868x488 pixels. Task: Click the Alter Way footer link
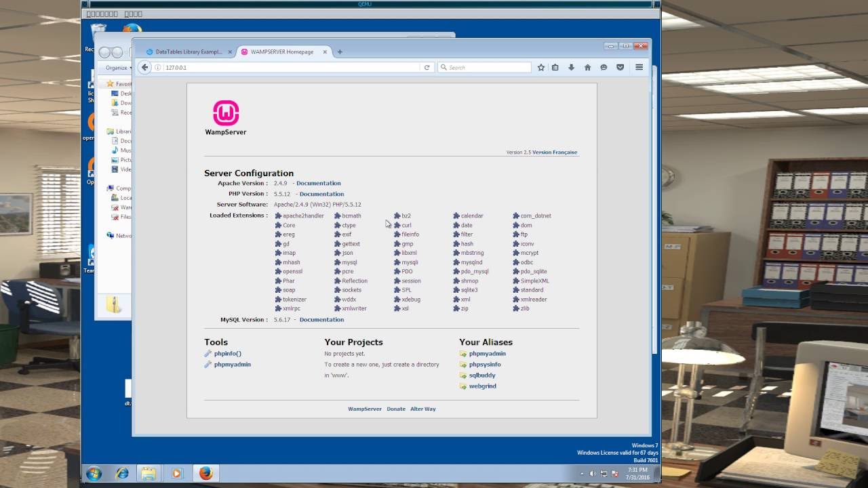point(423,409)
